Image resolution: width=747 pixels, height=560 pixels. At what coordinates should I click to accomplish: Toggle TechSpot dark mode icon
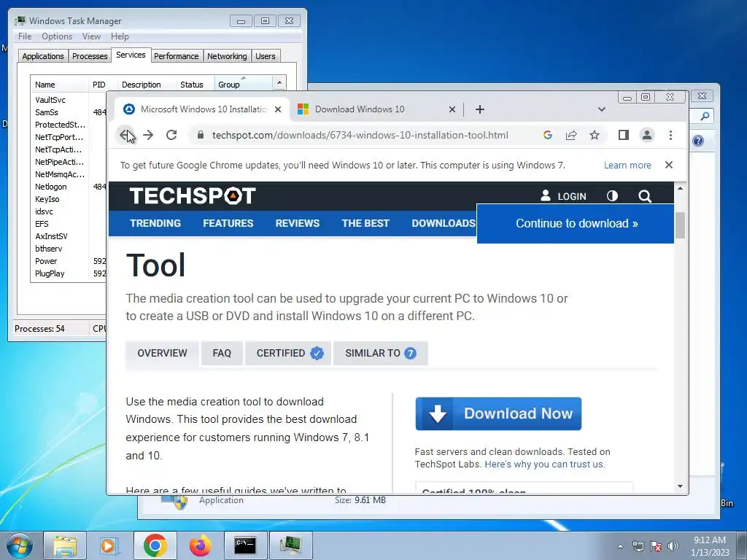(612, 196)
